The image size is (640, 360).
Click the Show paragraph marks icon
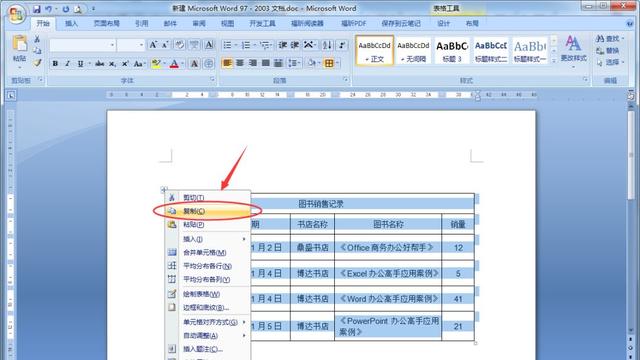(342, 44)
